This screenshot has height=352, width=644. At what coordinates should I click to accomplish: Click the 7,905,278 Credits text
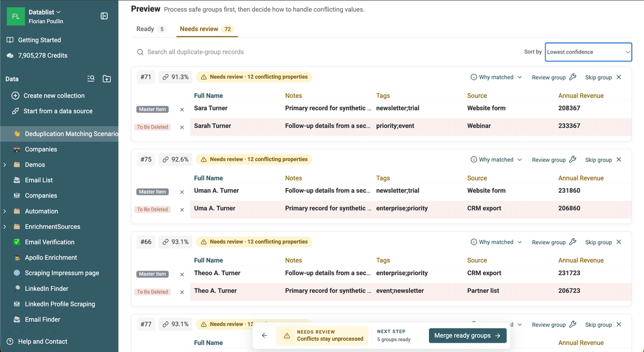click(43, 55)
